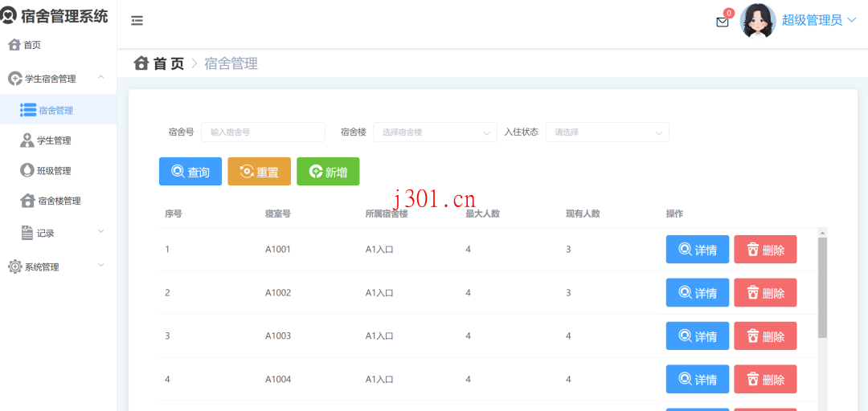The width and height of the screenshot is (868, 411).
Task: Click the table scrollbar up arrow
Action: [822, 232]
